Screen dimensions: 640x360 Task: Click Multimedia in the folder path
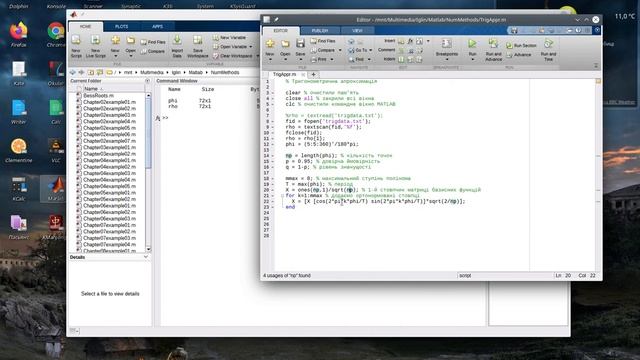pos(152,72)
